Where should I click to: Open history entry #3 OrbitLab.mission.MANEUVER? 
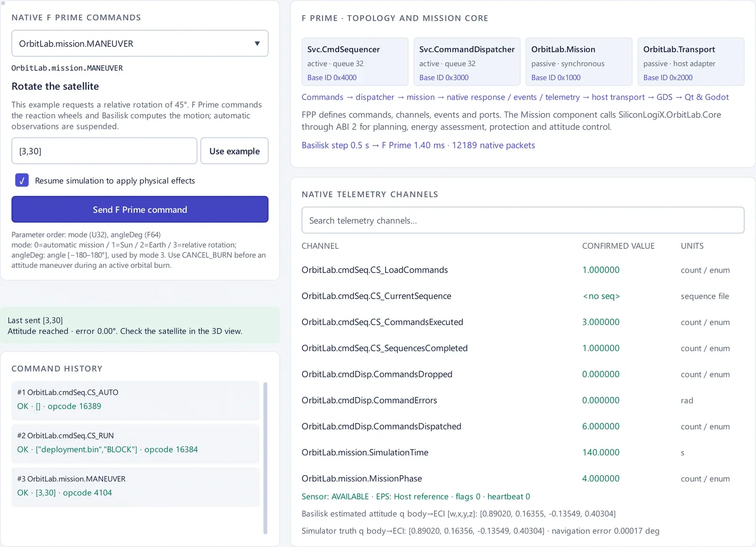[136, 487]
